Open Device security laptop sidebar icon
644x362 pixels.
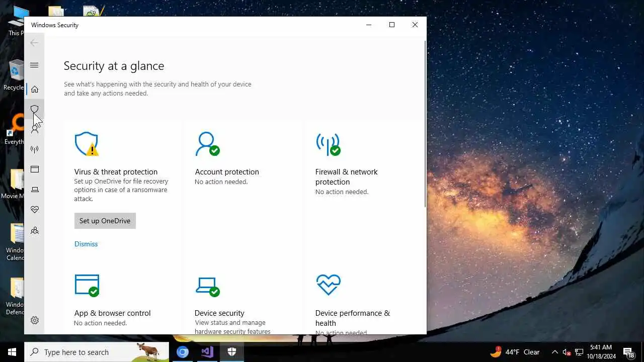coord(34,190)
